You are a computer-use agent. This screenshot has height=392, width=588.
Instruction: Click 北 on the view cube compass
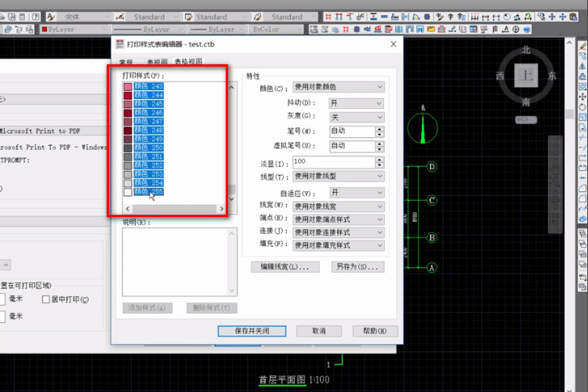tap(526, 50)
